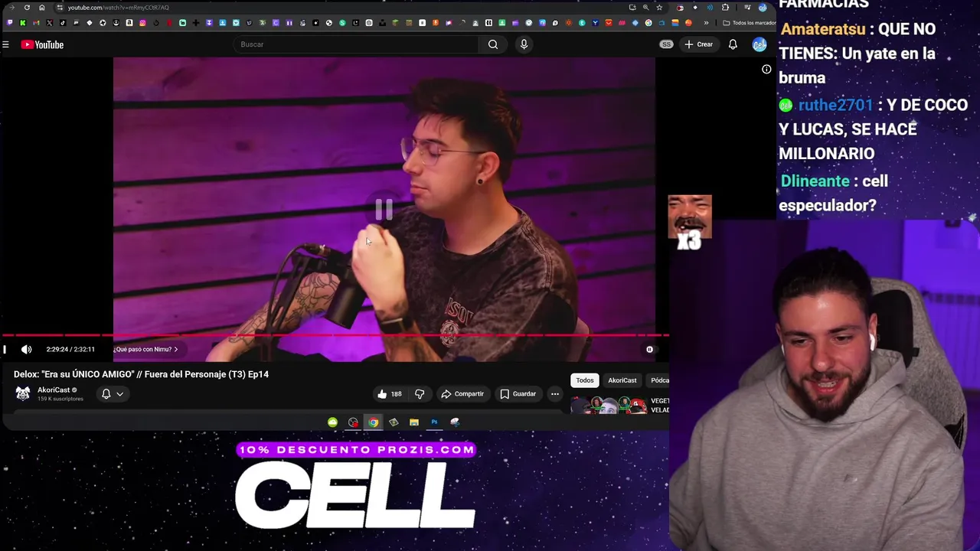Open the AkoriCast channel name link
This screenshot has width=980, height=551.
coord(54,390)
